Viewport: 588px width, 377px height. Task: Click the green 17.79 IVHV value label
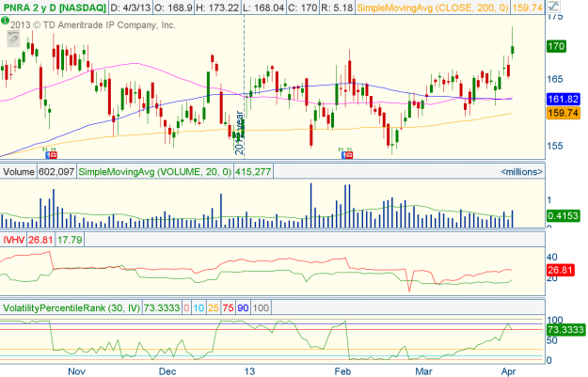70,240
